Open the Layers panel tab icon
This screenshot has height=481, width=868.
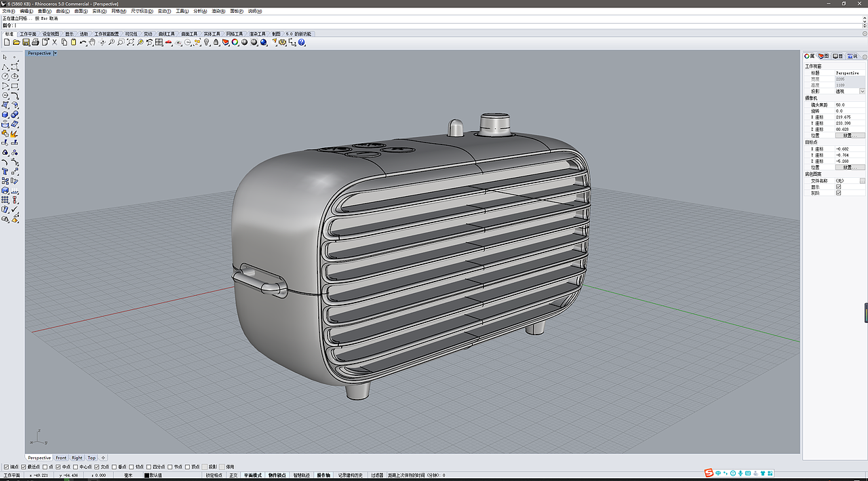tap(823, 56)
